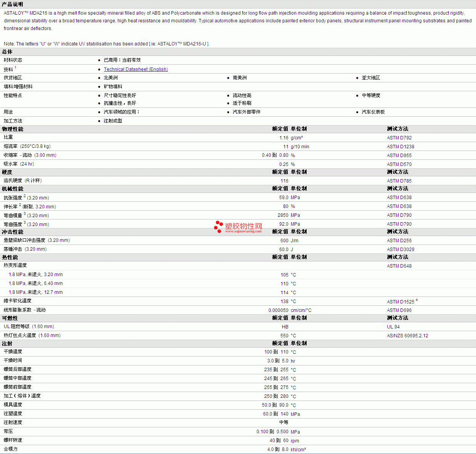Select the expansion coefficient value 0.000050
This screenshot has height=454, width=476.
(278, 310)
